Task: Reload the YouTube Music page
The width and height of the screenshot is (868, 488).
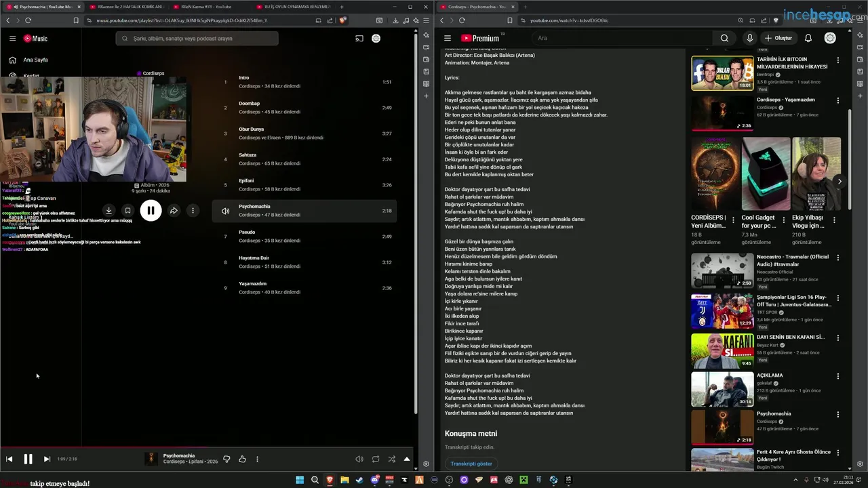Action: pos(28,20)
